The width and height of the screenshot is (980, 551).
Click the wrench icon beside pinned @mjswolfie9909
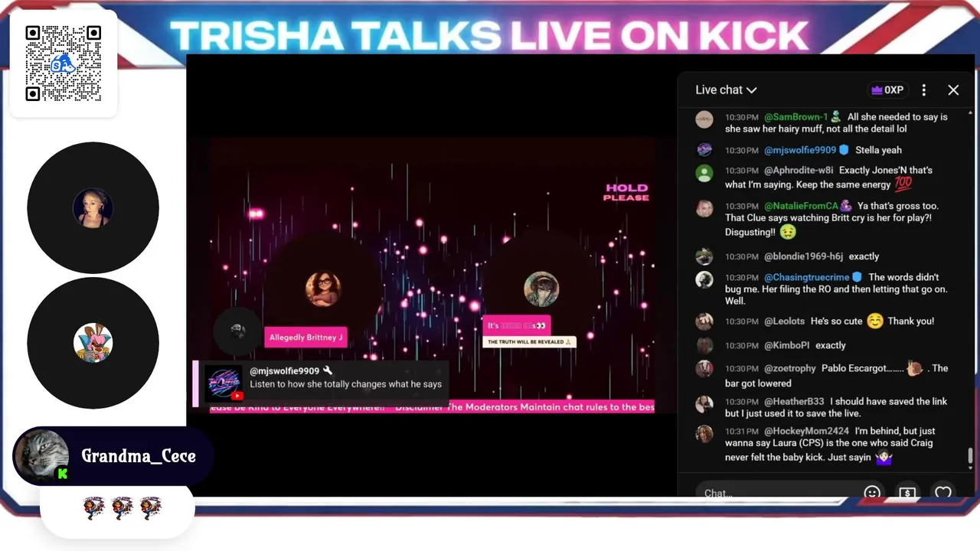coord(328,371)
